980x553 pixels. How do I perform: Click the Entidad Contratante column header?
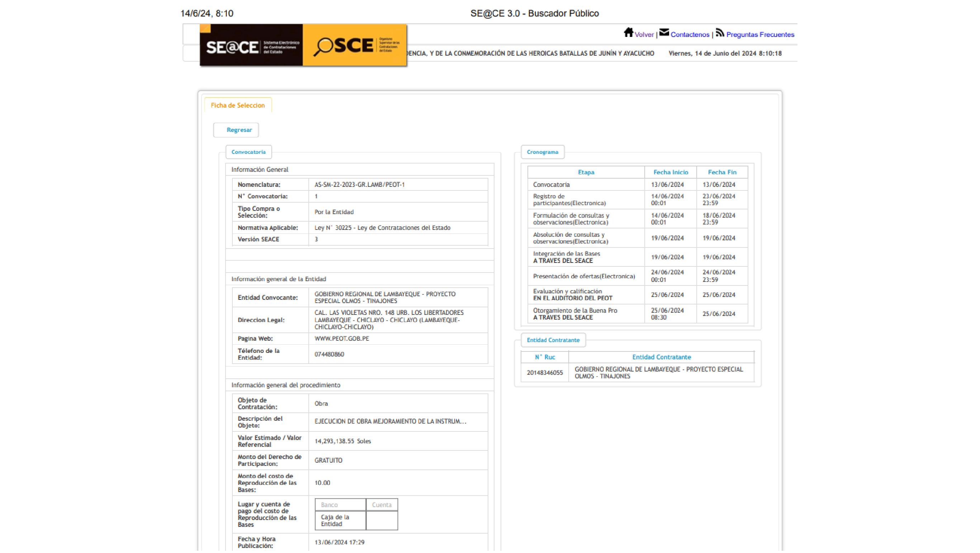(661, 358)
